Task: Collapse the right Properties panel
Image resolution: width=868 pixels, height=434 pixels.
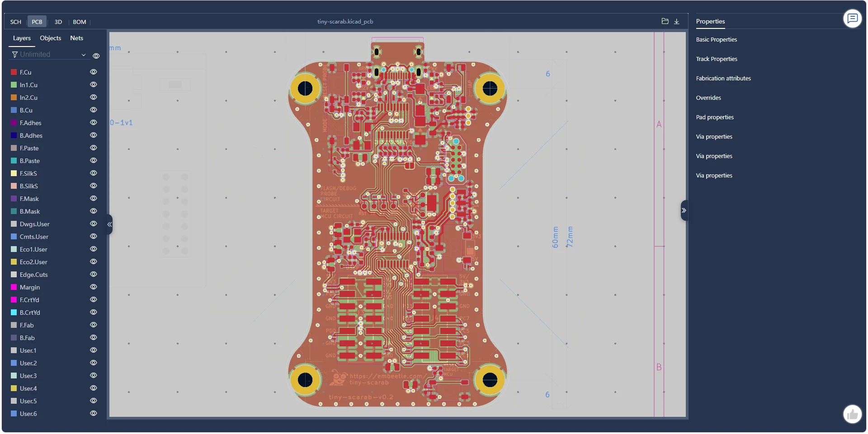Action: point(684,210)
